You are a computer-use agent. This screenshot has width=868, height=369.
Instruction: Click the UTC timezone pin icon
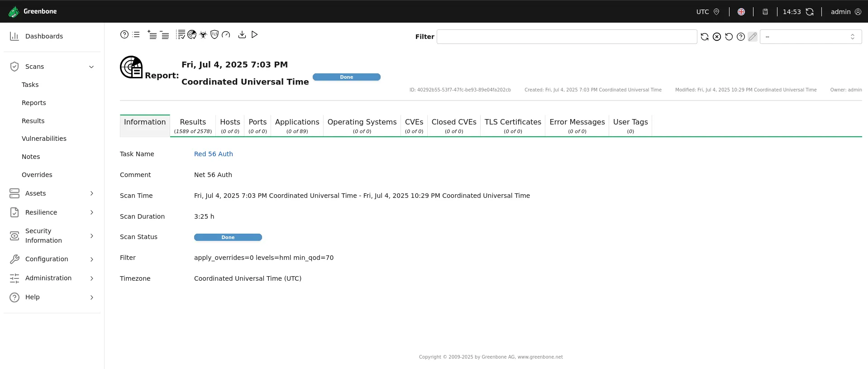click(716, 12)
